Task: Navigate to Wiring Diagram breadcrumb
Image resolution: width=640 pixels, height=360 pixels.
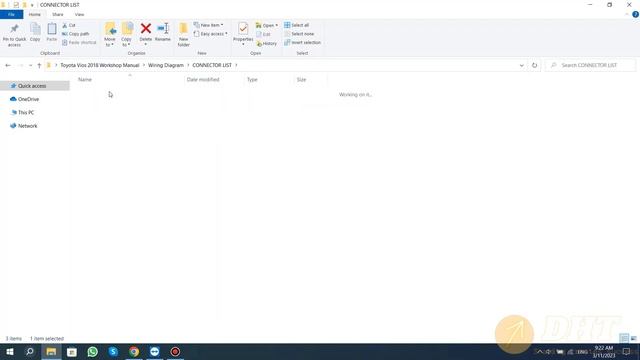Action: click(x=166, y=65)
